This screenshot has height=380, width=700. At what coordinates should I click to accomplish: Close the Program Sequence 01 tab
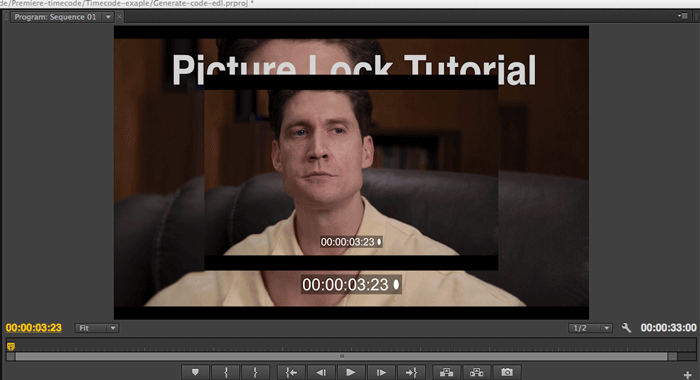click(x=120, y=17)
